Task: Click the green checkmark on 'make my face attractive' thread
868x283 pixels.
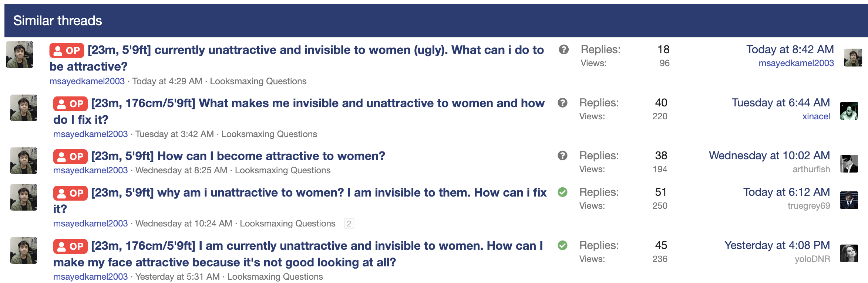Action: (x=562, y=245)
